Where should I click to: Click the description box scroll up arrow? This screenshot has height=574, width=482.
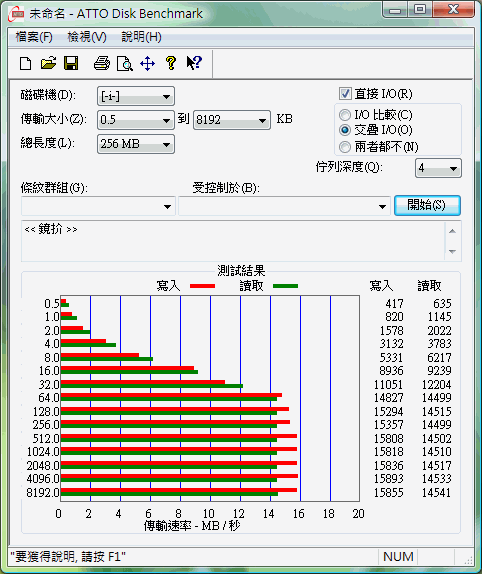tap(452, 231)
